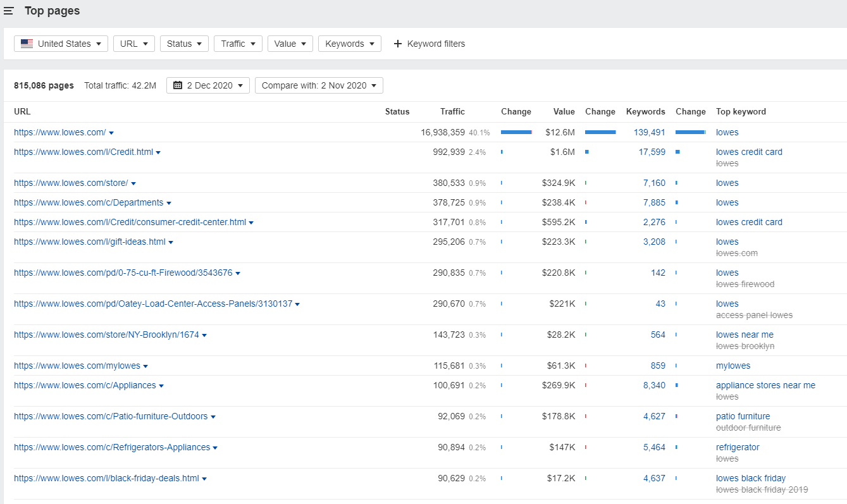Expand the arrow next to mylowes URL
This screenshot has width=847, height=504.
coord(145,366)
